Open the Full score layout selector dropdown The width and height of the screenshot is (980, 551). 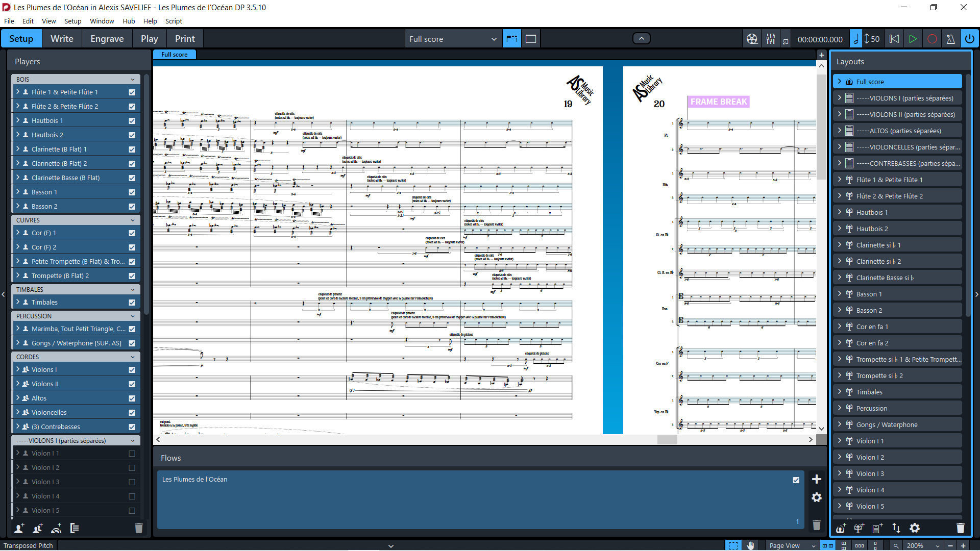tap(452, 39)
